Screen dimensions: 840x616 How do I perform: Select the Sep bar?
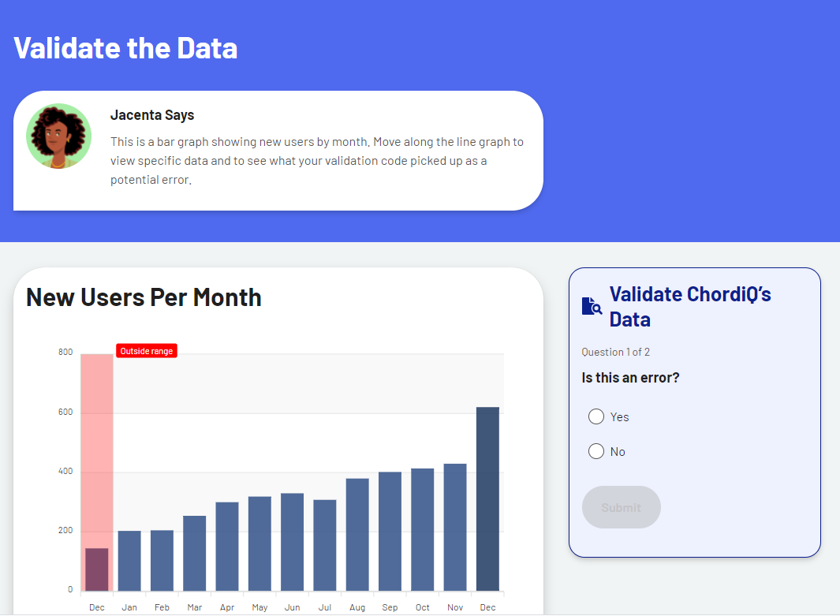pos(390,532)
